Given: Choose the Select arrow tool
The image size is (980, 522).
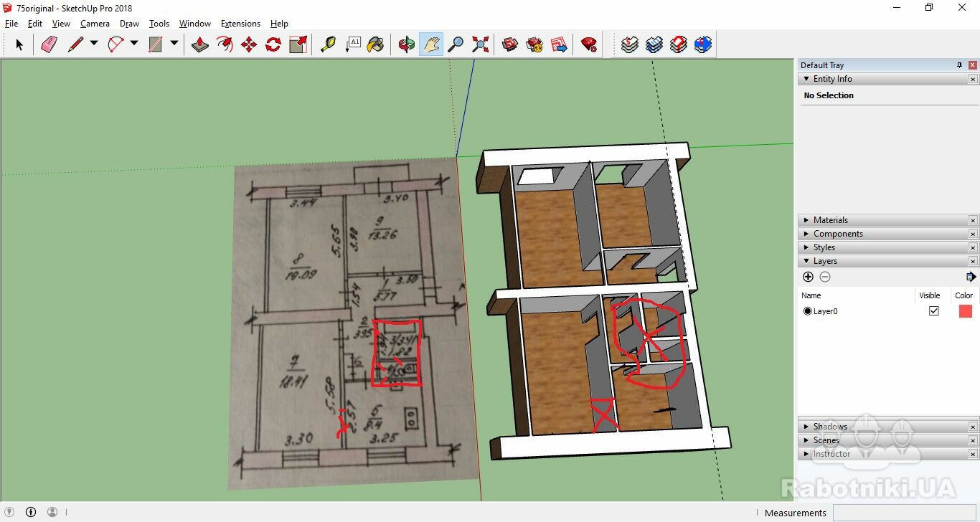Looking at the screenshot, I should [19, 44].
